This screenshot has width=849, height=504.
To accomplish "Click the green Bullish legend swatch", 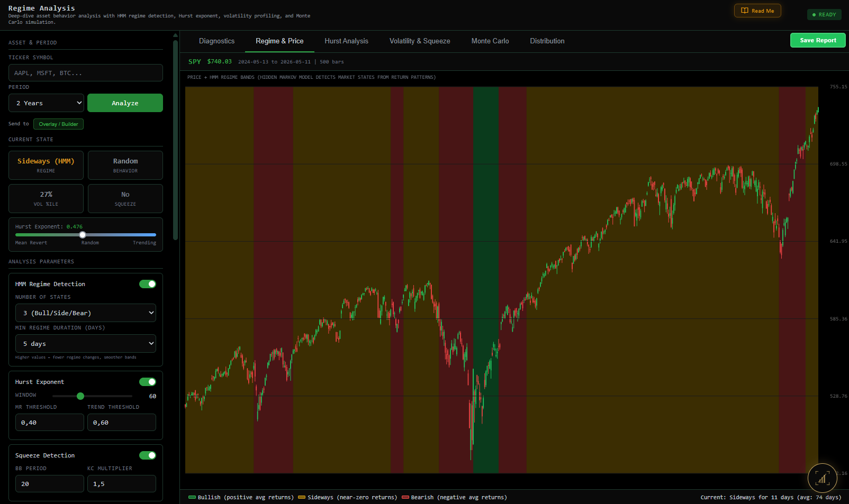I will (x=192, y=497).
